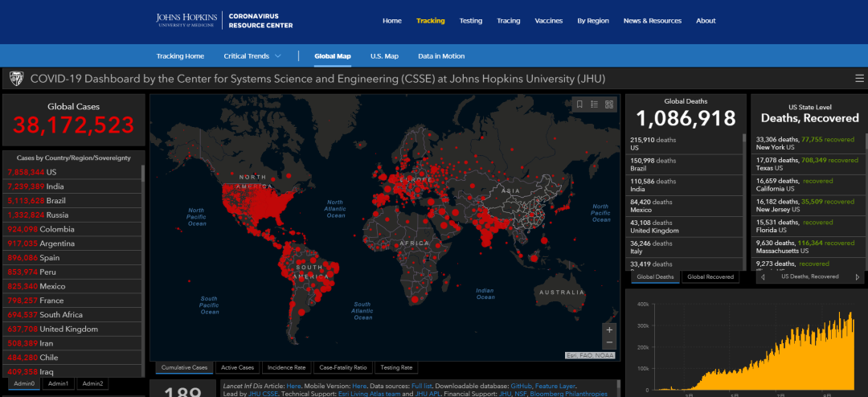
Task: Click the 36,246 deaths Italy row
Action: click(x=684, y=248)
